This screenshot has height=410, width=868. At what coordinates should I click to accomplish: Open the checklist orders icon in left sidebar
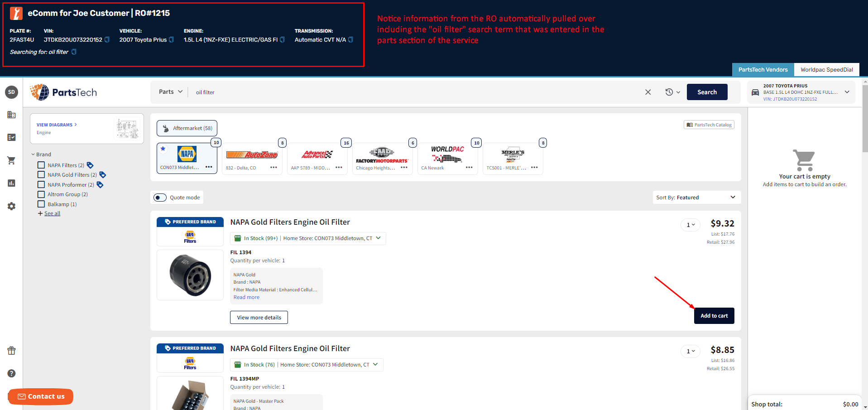point(11,137)
